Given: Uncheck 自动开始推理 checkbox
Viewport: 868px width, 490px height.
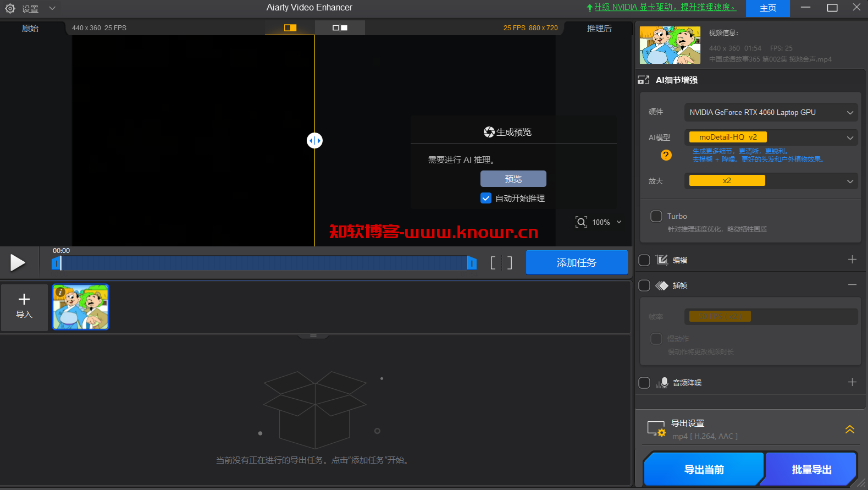Looking at the screenshot, I should tap(486, 198).
